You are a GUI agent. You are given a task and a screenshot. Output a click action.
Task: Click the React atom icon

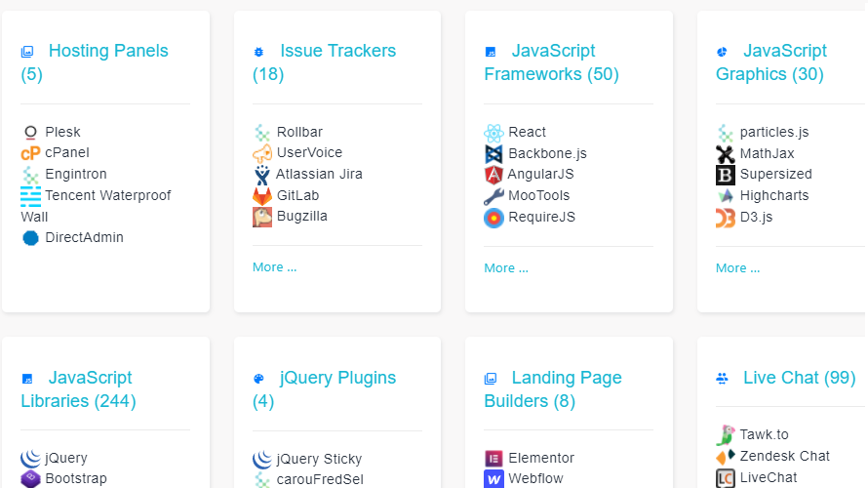pos(493,133)
